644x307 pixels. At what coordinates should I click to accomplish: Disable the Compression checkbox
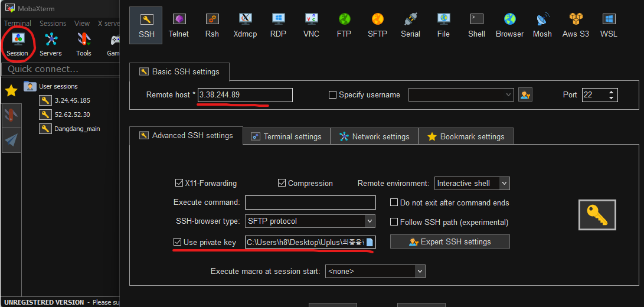tap(282, 183)
